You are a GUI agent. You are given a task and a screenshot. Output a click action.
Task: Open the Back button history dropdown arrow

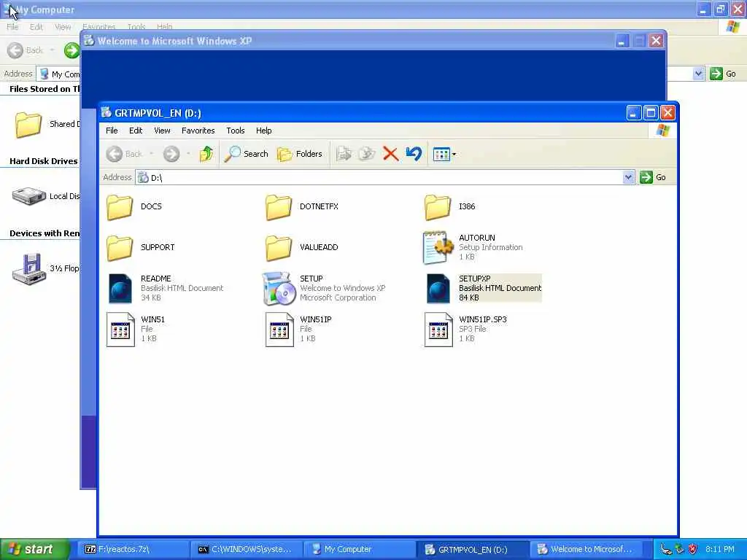pos(152,154)
